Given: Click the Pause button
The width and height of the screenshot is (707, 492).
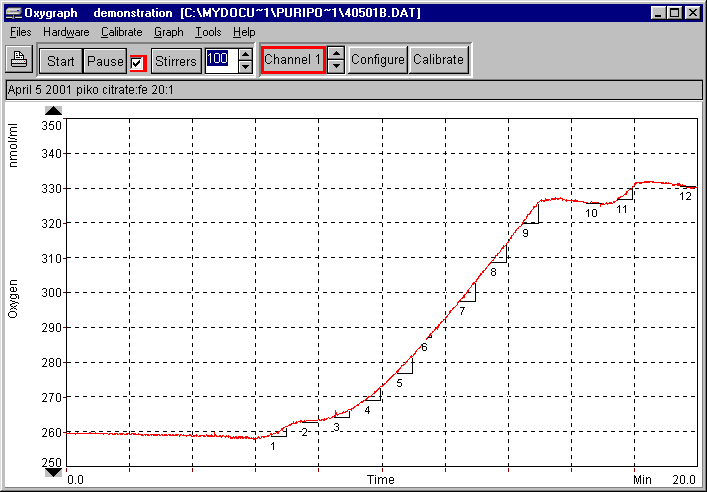Looking at the screenshot, I should click(x=105, y=60).
